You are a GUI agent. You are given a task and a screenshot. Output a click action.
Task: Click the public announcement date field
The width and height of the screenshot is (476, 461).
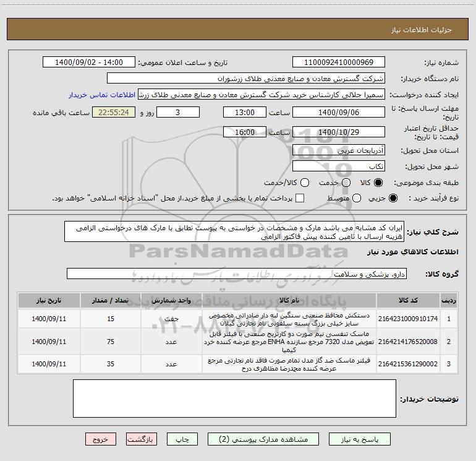click(x=89, y=62)
